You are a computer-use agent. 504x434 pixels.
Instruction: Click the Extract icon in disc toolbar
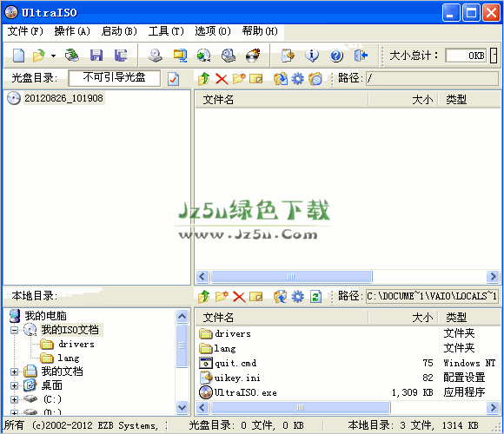click(x=281, y=78)
